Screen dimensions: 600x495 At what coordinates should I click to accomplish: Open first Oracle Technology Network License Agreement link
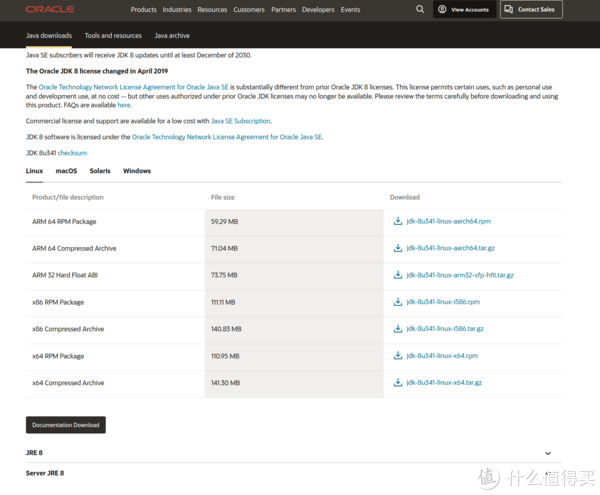pyautogui.click(x=134, y=87)
